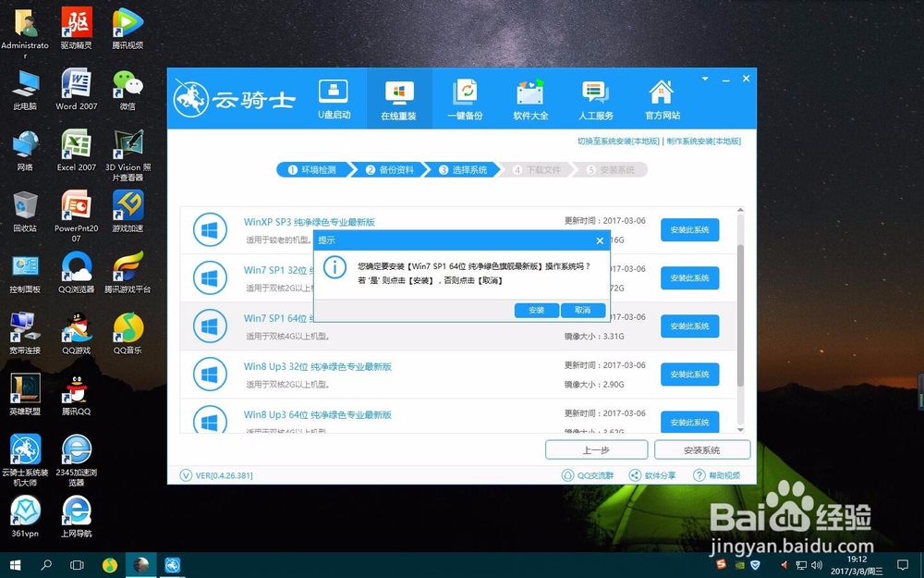924x578 pixels.
Task: Open 微信 desktop icon
Action: pyautogui.click(x=128, y=90)
